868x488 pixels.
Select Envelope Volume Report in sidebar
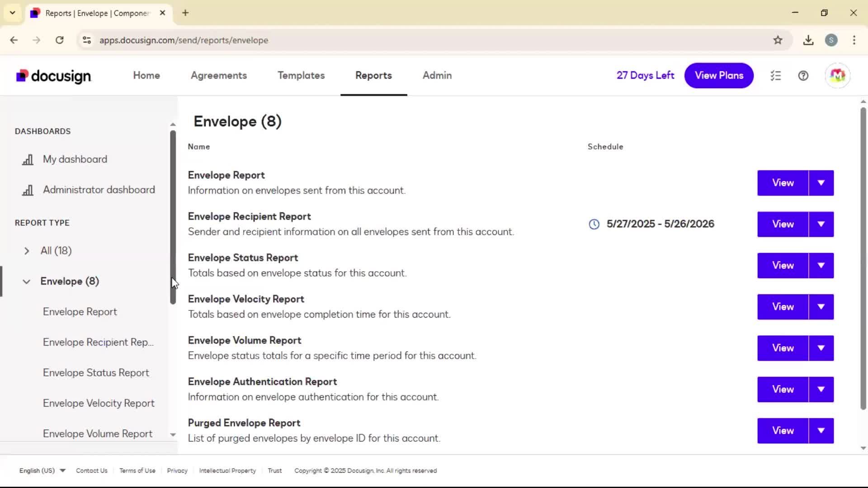[98, 434]
